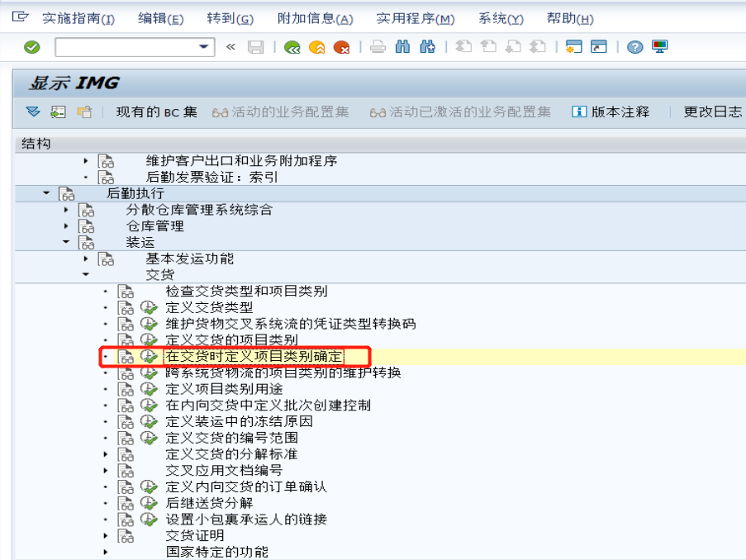
Task: Select the 跨系统货物流的项目类别的维护转换 row
Action: click(x=283, y=373)
